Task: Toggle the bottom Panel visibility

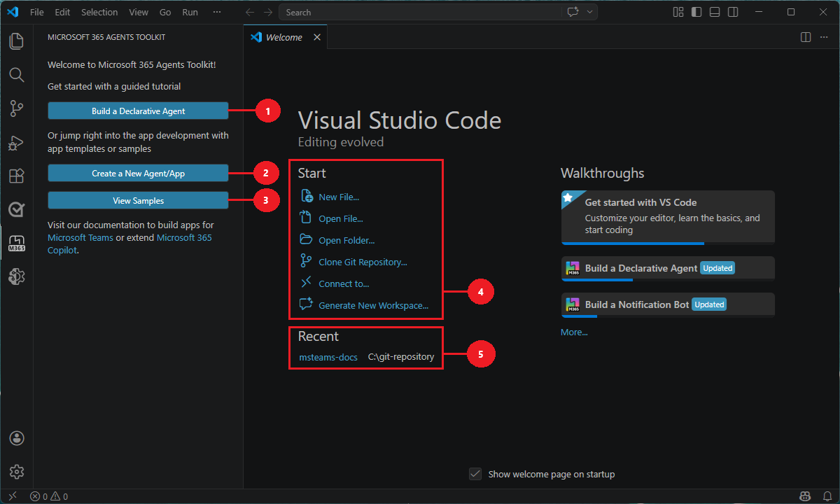Action: pos(715,12)
